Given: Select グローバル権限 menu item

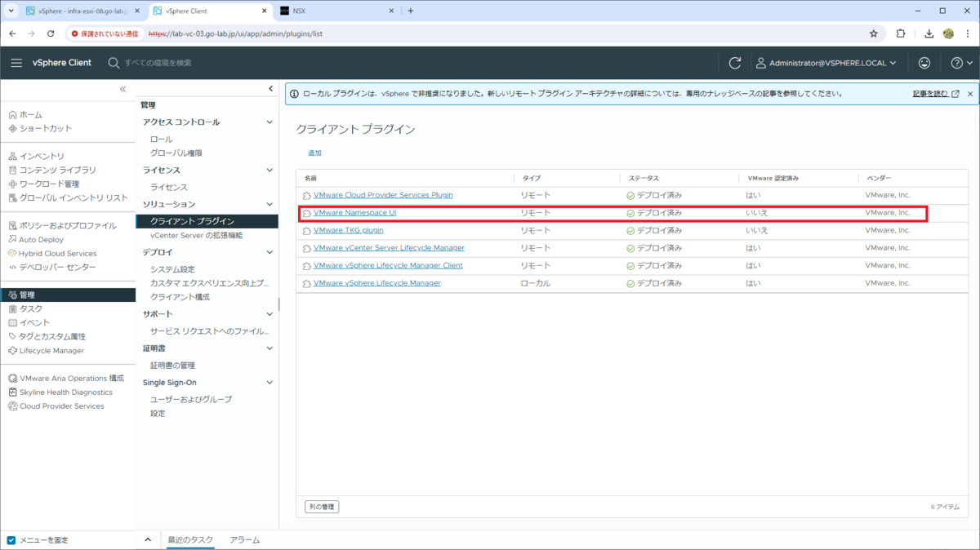Looking at the screenshot, I should 176,153.
